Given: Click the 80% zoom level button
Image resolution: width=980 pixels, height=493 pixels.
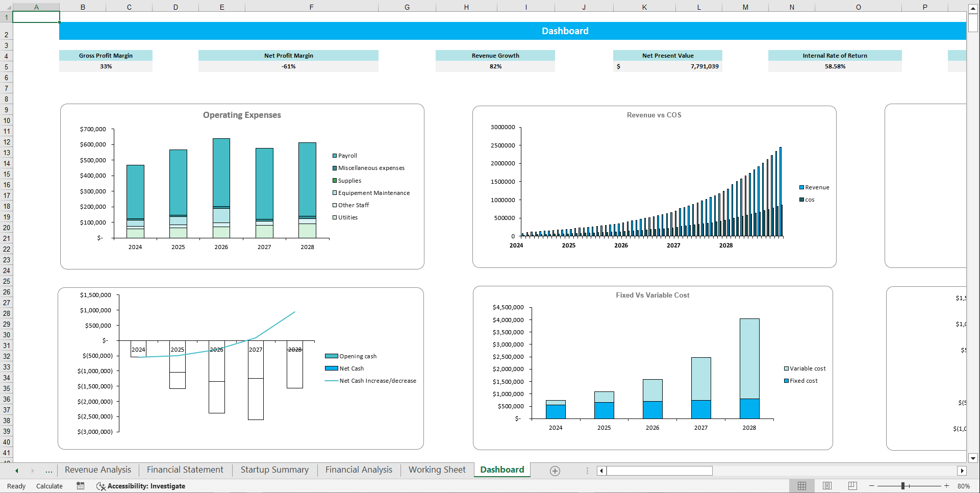Looking at the screenshot, I should pyautogui.click(x=963, y=486).
